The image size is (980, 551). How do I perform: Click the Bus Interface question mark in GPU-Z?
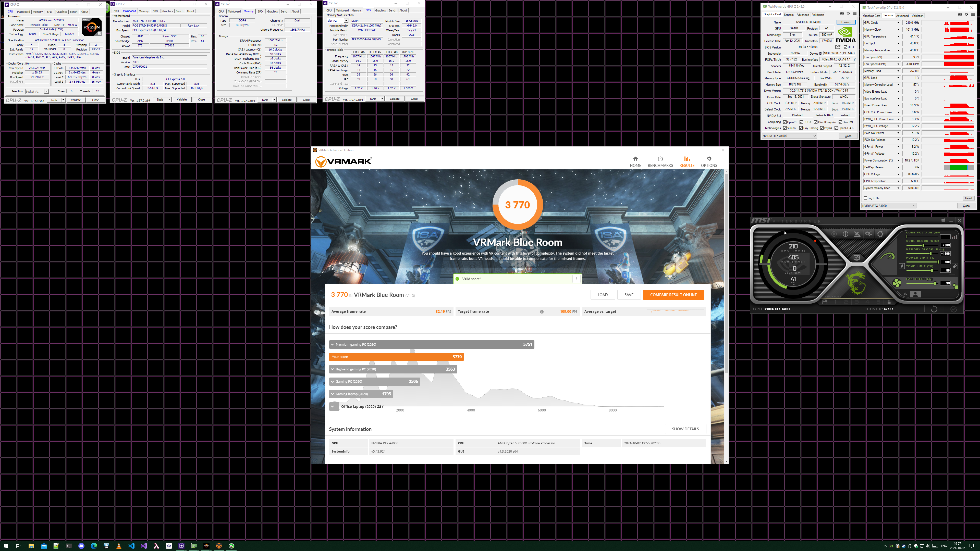854,59
